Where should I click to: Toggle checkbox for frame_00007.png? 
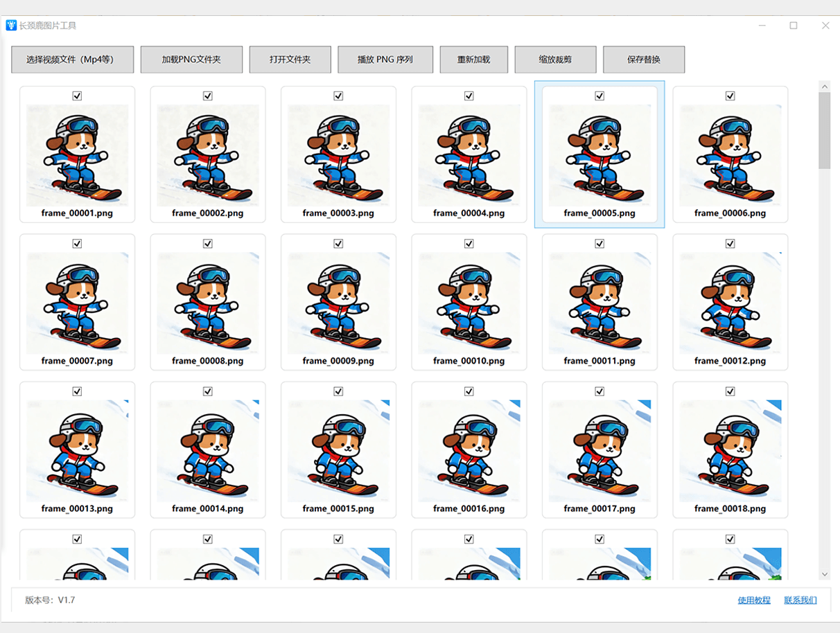[x=77, y=244]
